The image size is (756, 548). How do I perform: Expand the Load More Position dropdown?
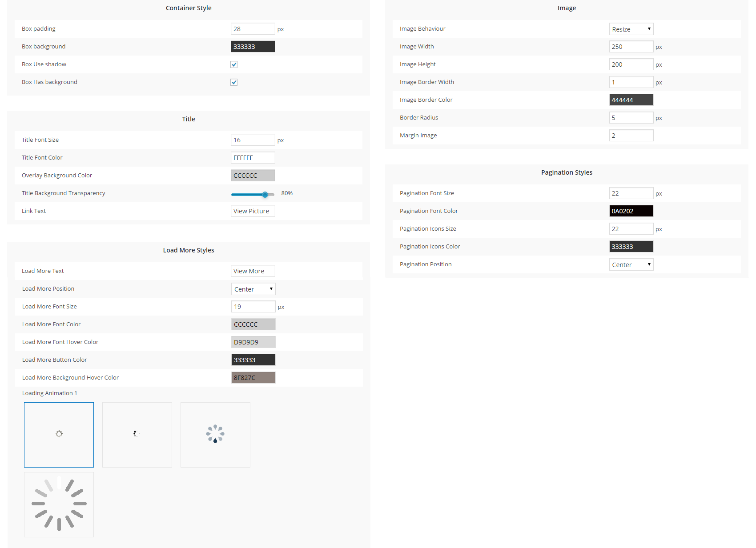tap(253, 289)
